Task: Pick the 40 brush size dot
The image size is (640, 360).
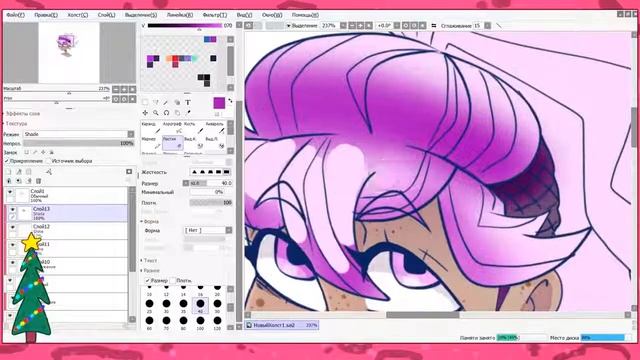Action: point(200,304)
